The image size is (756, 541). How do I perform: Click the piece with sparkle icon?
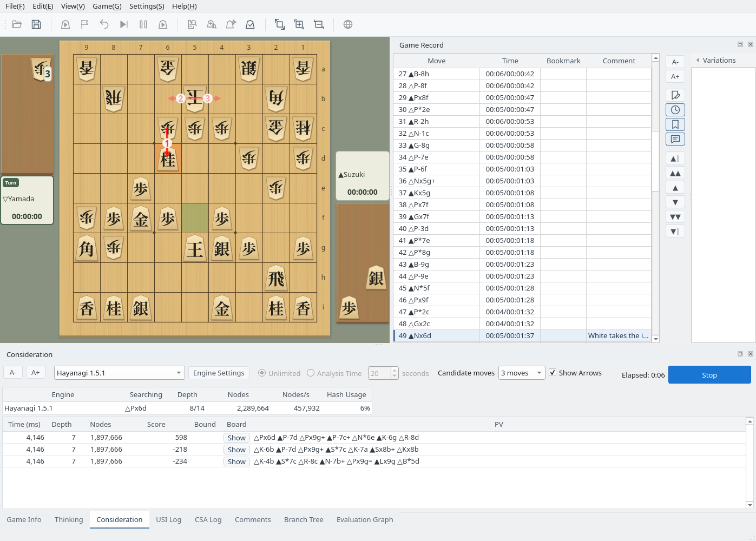click(231, 24)
